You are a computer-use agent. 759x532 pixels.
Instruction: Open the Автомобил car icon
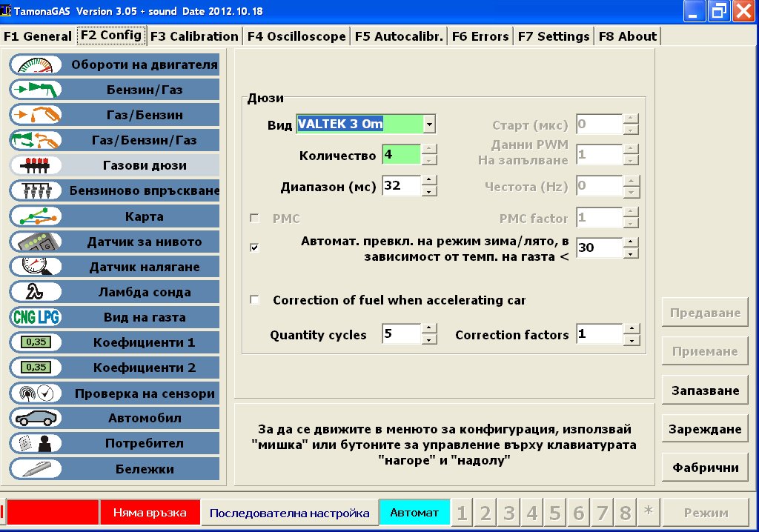36,418
